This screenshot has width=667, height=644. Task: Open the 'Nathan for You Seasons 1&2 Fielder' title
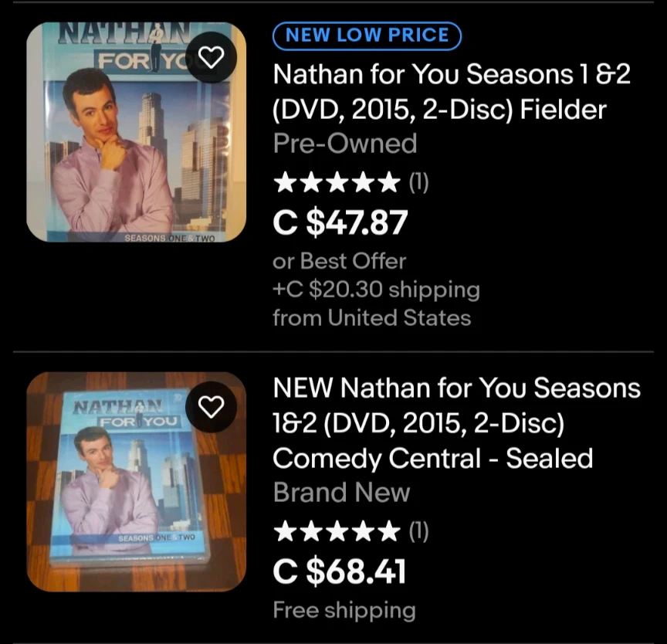[x=452, y=92]
